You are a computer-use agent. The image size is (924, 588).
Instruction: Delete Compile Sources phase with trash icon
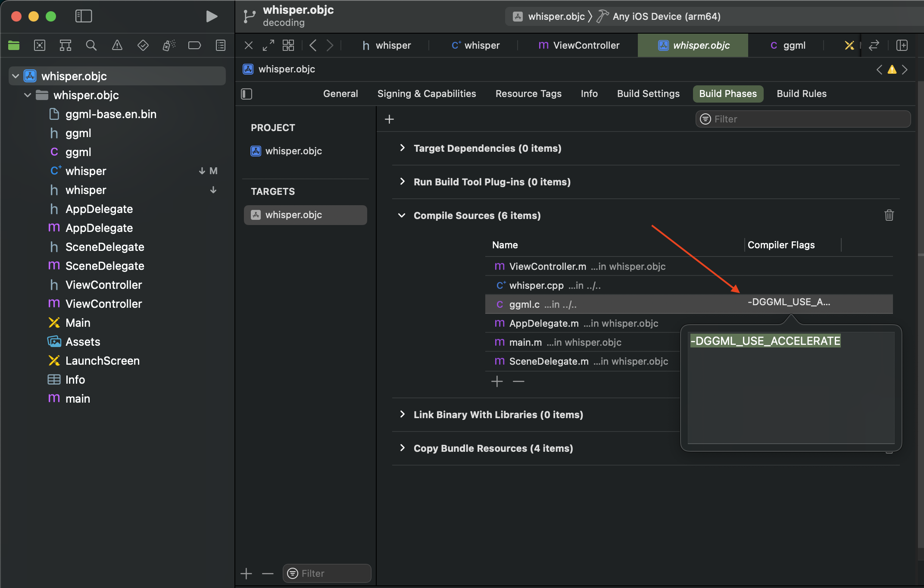(x=889, y=215)
